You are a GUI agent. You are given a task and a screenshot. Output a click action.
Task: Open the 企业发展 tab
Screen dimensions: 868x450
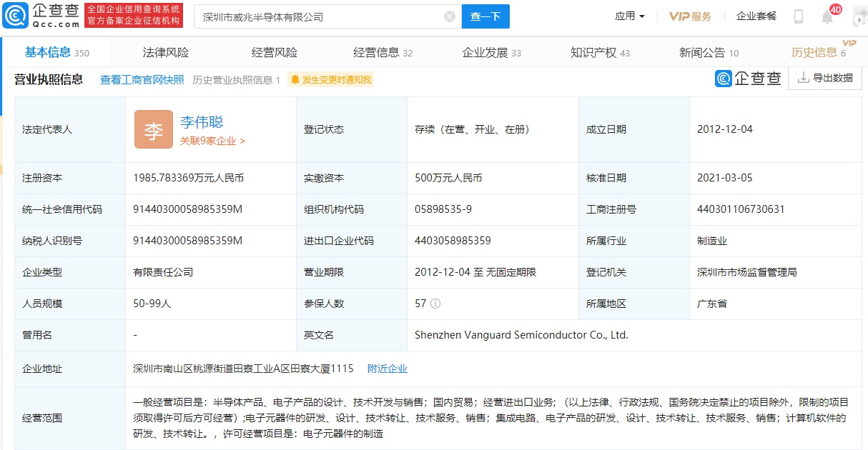coord(492,52)
